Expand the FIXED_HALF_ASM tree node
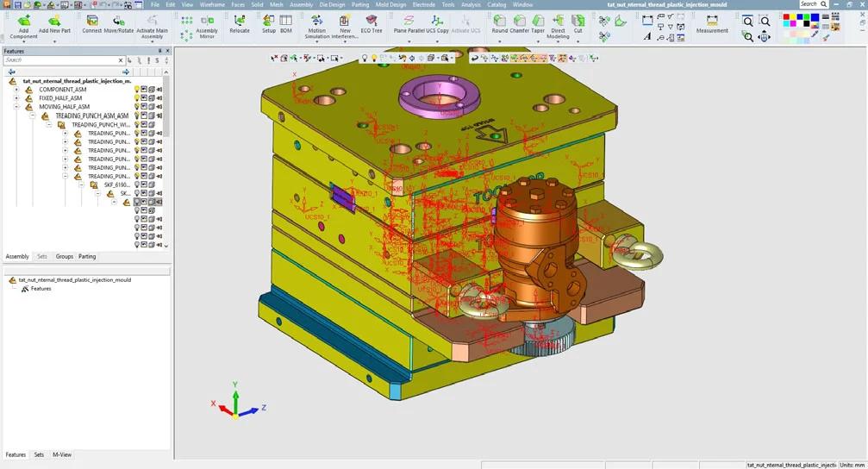The height and width of the screenshot is (469, 868). pyautogui.click(x=16, y=98)
